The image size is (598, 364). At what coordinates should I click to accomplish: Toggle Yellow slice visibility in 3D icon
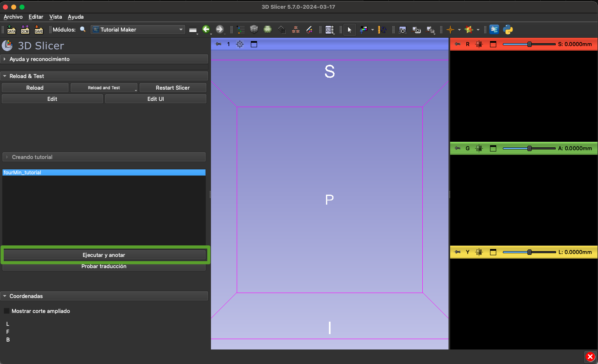[x=479, y=252]
